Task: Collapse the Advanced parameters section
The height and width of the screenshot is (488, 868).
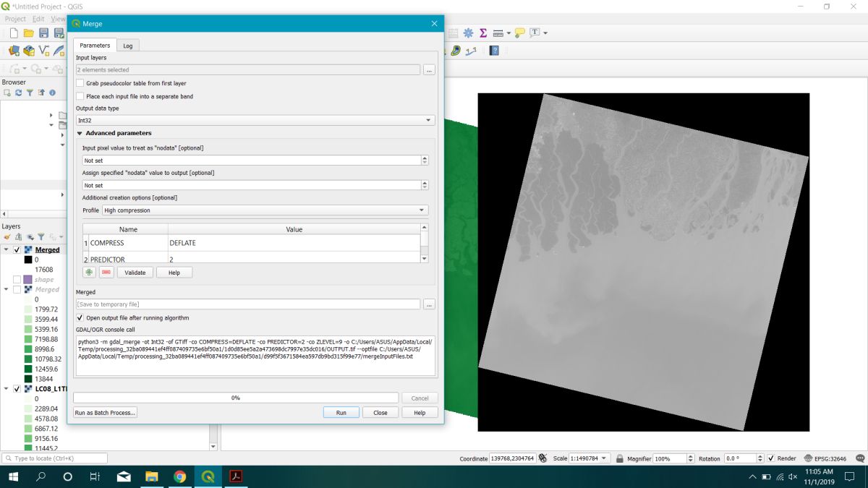Action: (80, 133)
